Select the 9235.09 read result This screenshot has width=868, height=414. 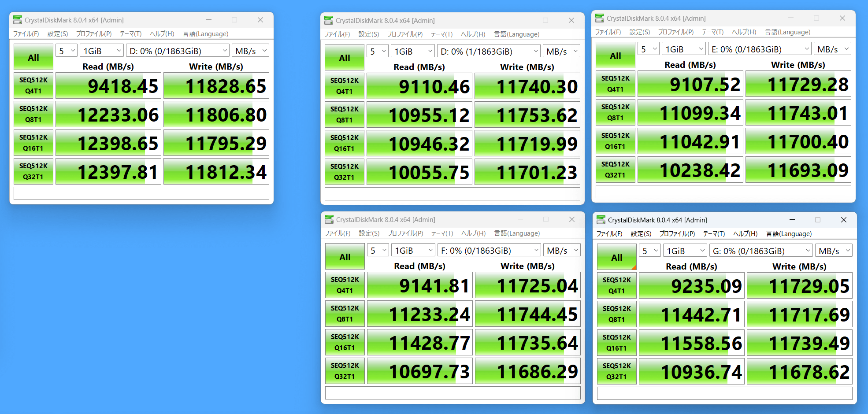tap(692, 285)
